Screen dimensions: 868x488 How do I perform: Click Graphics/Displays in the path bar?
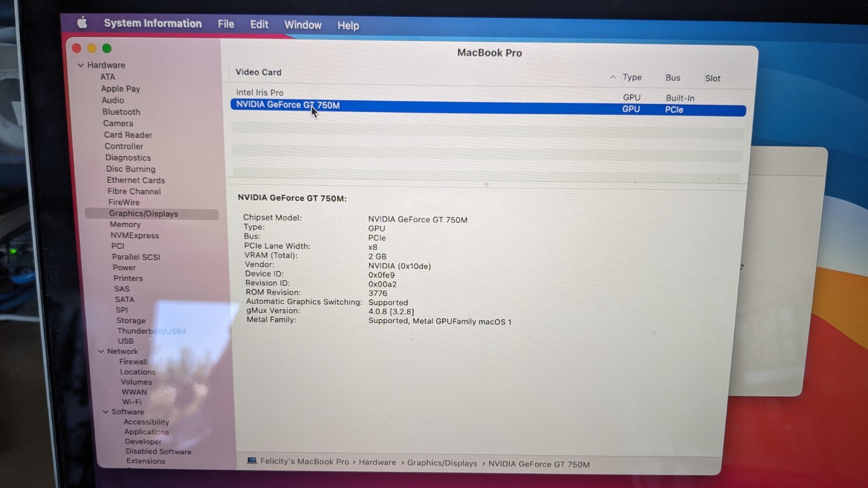point(442,463)
